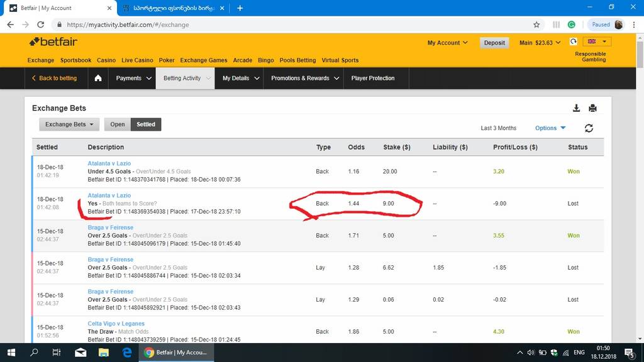Click the Betfair logo
This screenshot has height=362, width=644.
point(53,42)
